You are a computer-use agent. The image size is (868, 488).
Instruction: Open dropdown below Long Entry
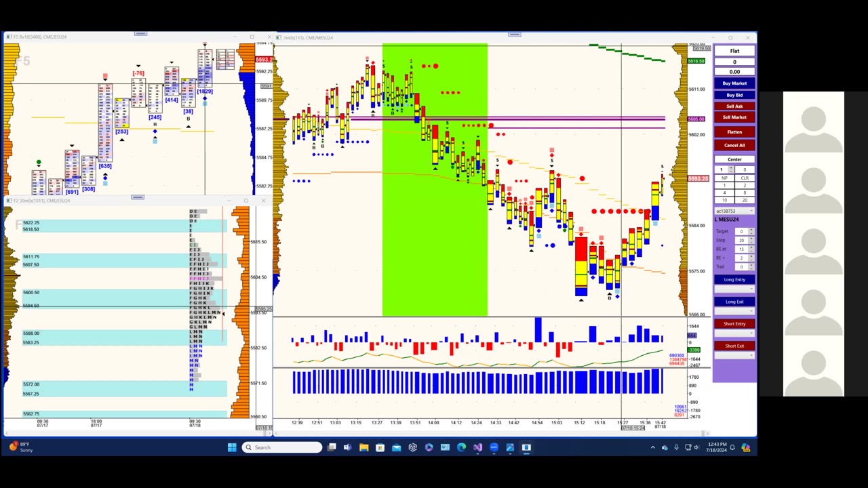pos(734,289)
